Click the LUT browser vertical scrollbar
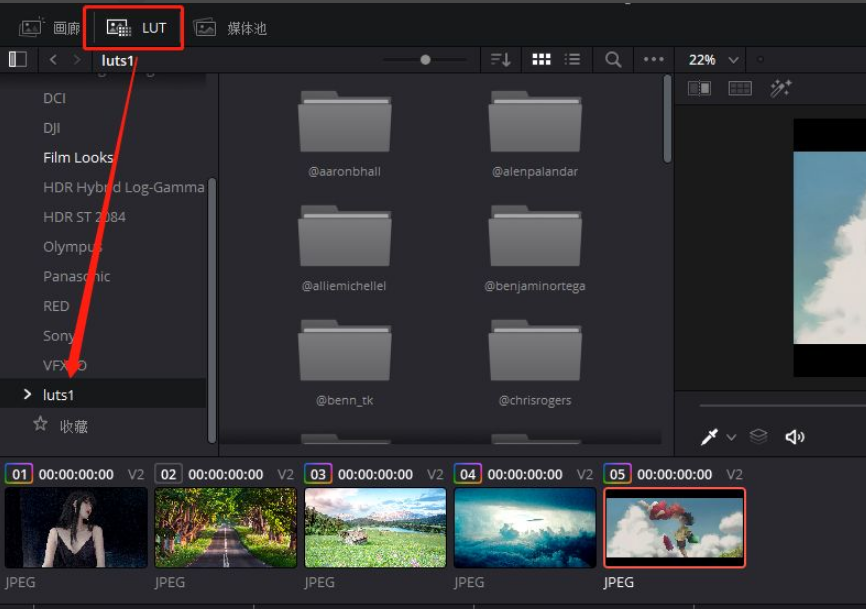866x609 pixels. (667, 119)
